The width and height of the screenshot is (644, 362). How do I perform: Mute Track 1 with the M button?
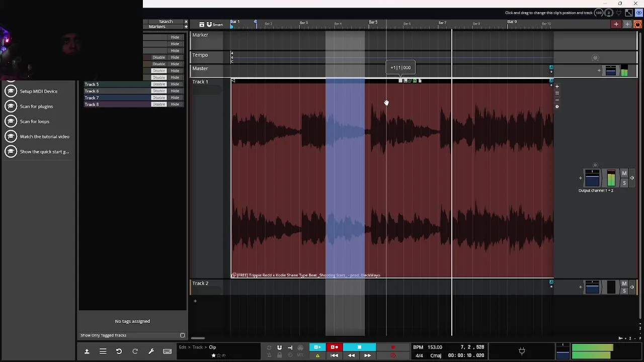(x=624, y=173)
